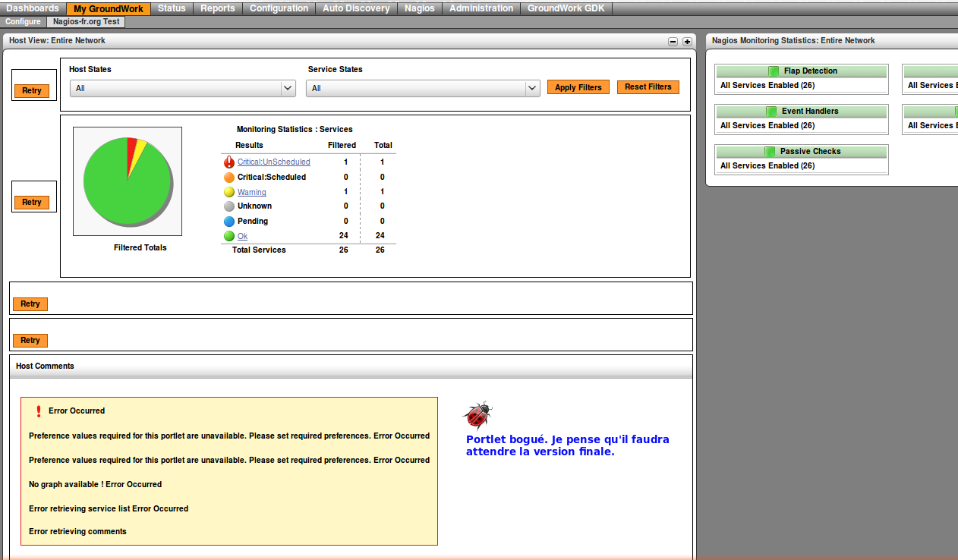Click the gray Unknown status icon

229,206
